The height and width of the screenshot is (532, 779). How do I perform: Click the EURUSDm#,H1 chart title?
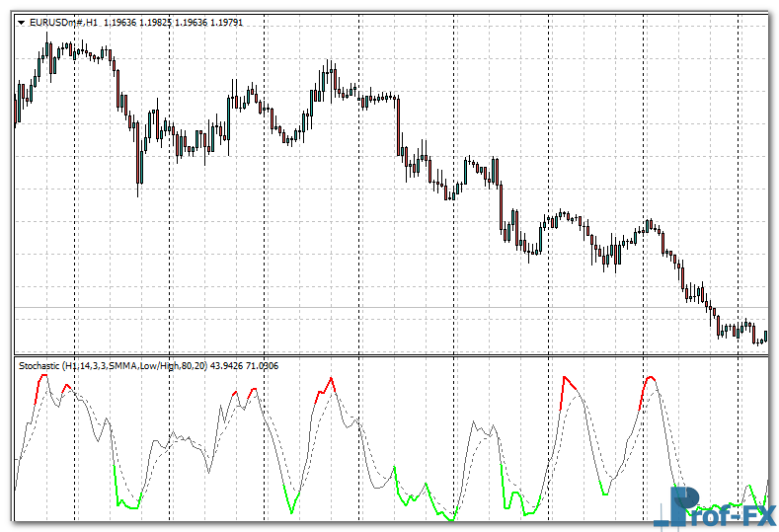click(66, 22)
